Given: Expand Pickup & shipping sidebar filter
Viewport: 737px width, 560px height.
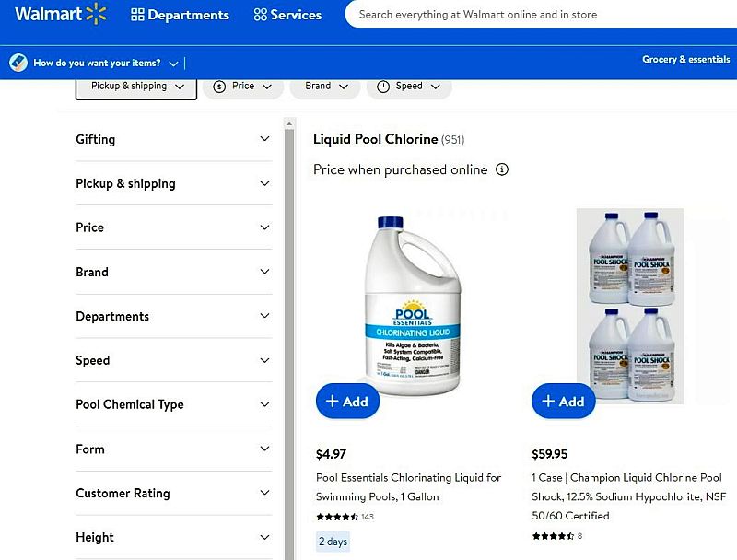Looking at the screenshot, I should (173, 183).
